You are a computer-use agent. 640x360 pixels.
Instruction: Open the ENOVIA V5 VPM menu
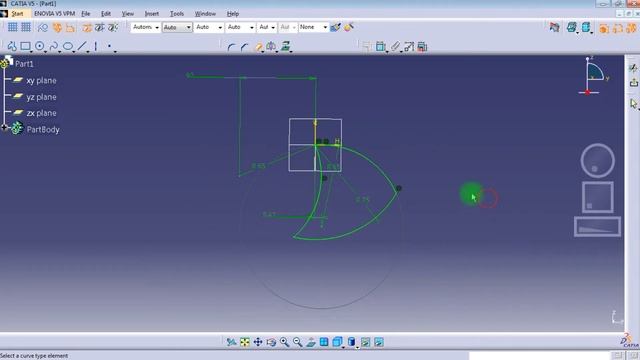pos(54,13)
